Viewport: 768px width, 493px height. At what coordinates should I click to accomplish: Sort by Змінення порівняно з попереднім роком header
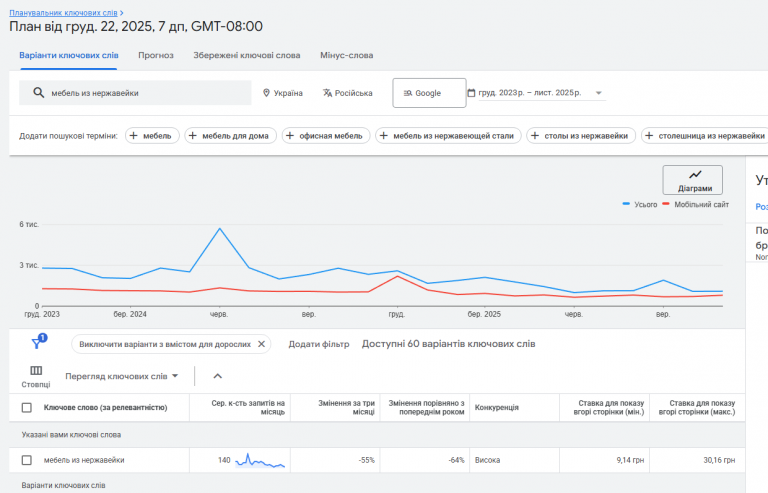(426, 407)
